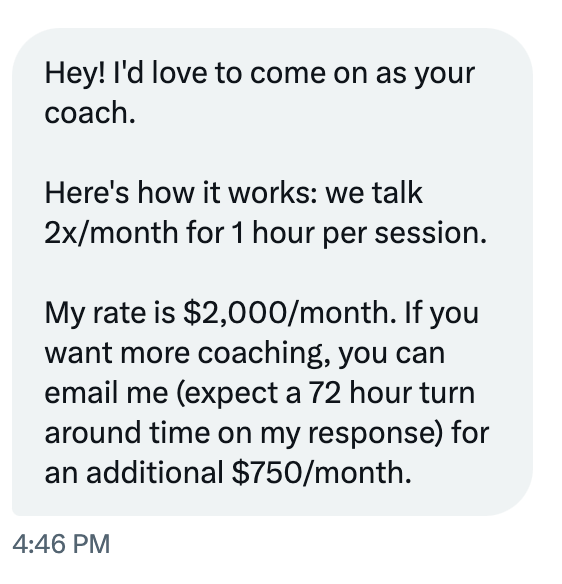
Task: Click the "Here's how it works:" phrase
Action: [181, 193]
